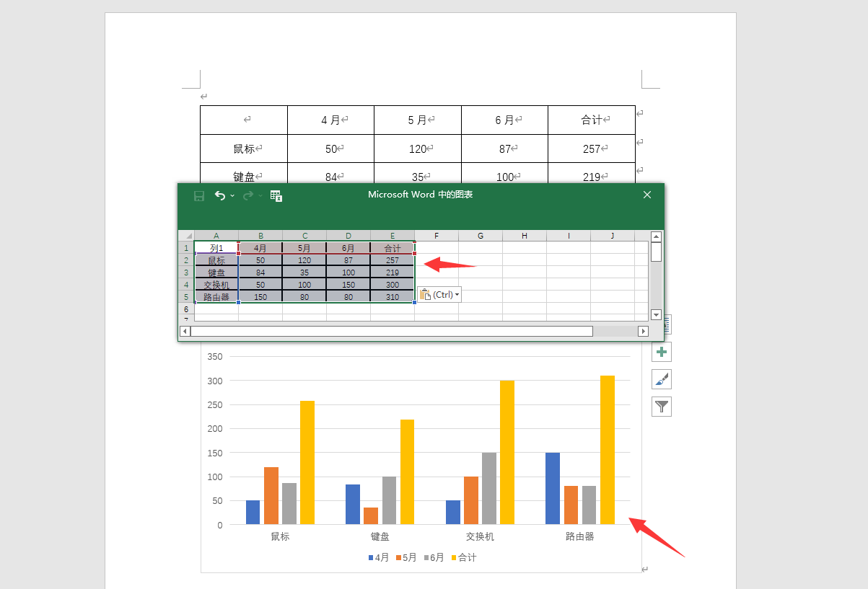Select the gray 6月 bar for 交换机

point(489,488)
